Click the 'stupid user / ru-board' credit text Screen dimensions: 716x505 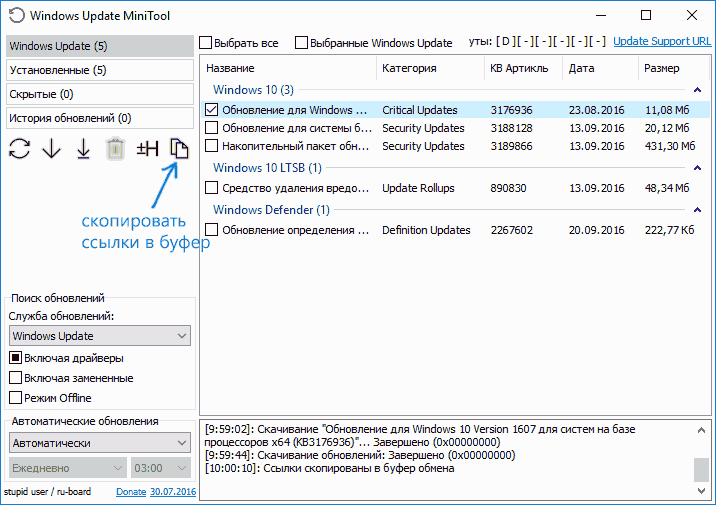pyautogui.click(x=47, y=492)
